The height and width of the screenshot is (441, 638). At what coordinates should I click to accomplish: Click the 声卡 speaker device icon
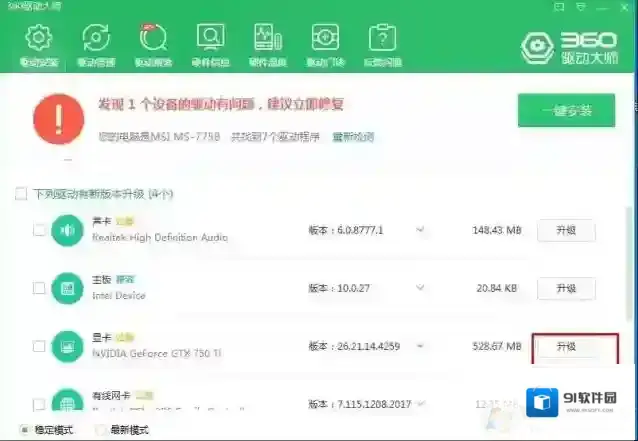[68, 231]
